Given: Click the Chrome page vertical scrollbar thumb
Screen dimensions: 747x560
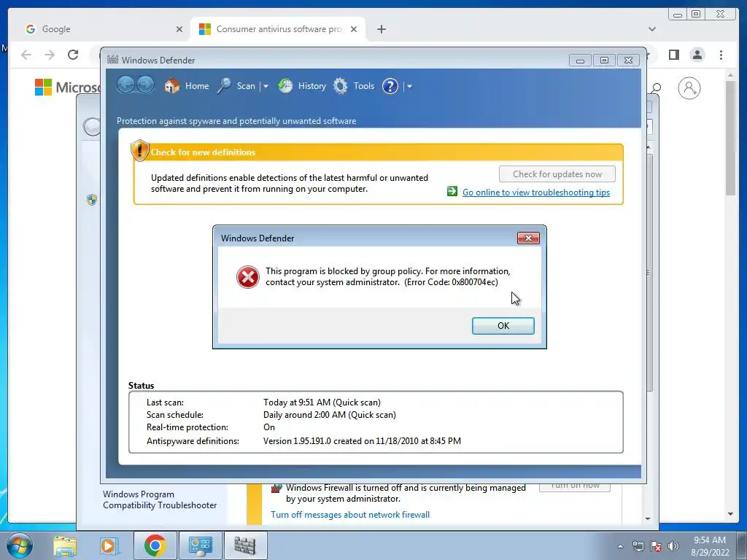Looking at the screenshot, I should pyautogui.click(x=730, y=138).
